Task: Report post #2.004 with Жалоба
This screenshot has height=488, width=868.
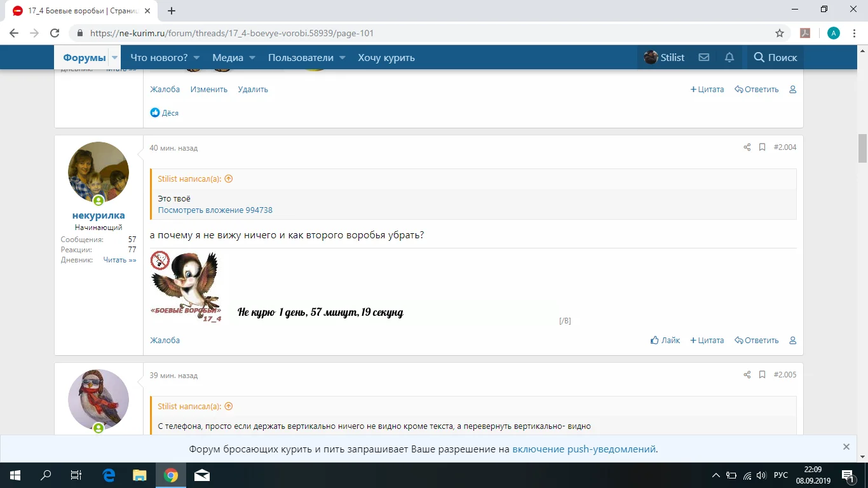Action: click(165, 341)
